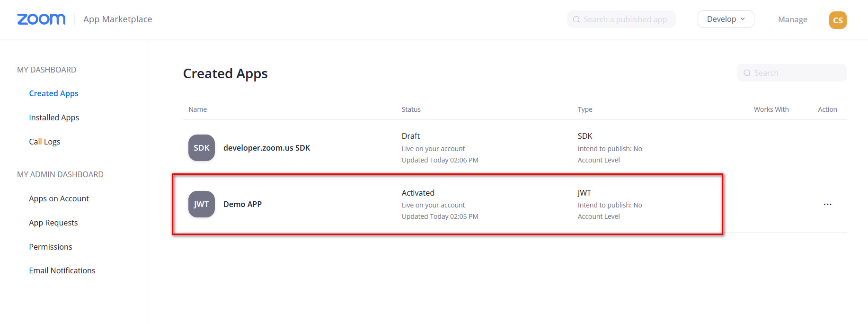The height and width of the screenshot is (324, 868).
Task: Click the Type column header
Action: [585, 109]
